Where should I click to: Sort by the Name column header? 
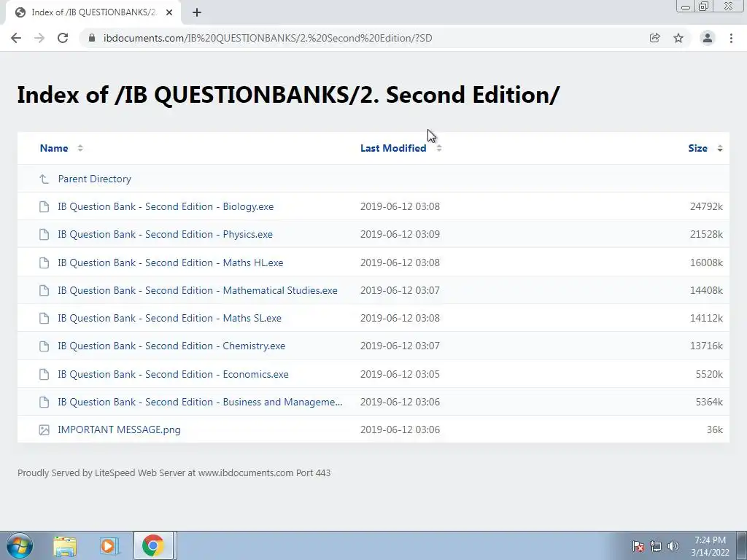tap(54, 148)
